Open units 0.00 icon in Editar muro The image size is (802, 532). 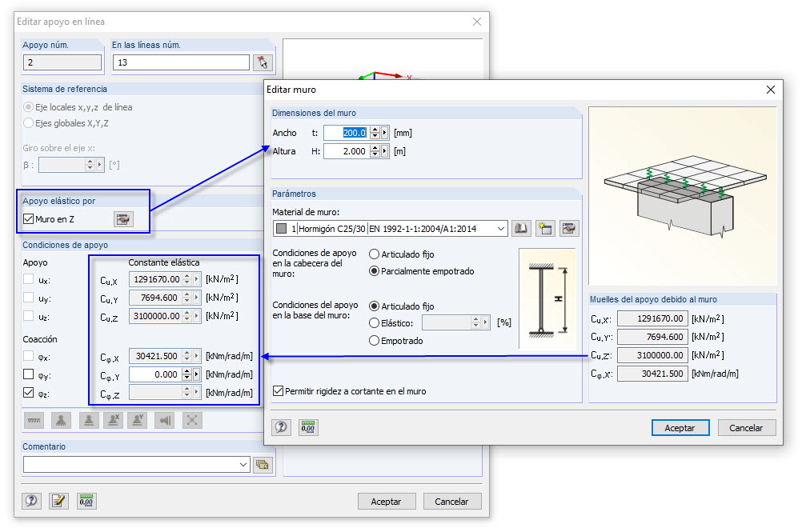[x=308, y=427]
